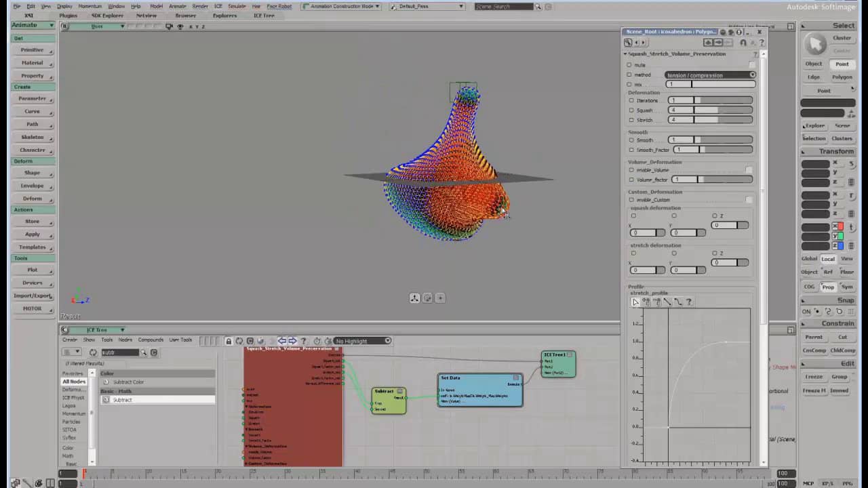The height and width of the screenshot is (488, 868).
Task: Toggle animation marker beside method
Action: click(629, 75)
